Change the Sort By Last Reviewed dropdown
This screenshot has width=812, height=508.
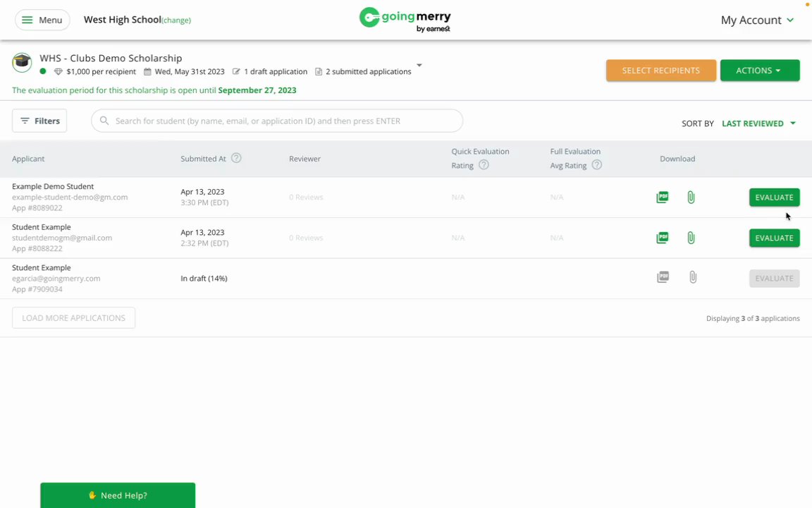point(758,123)
